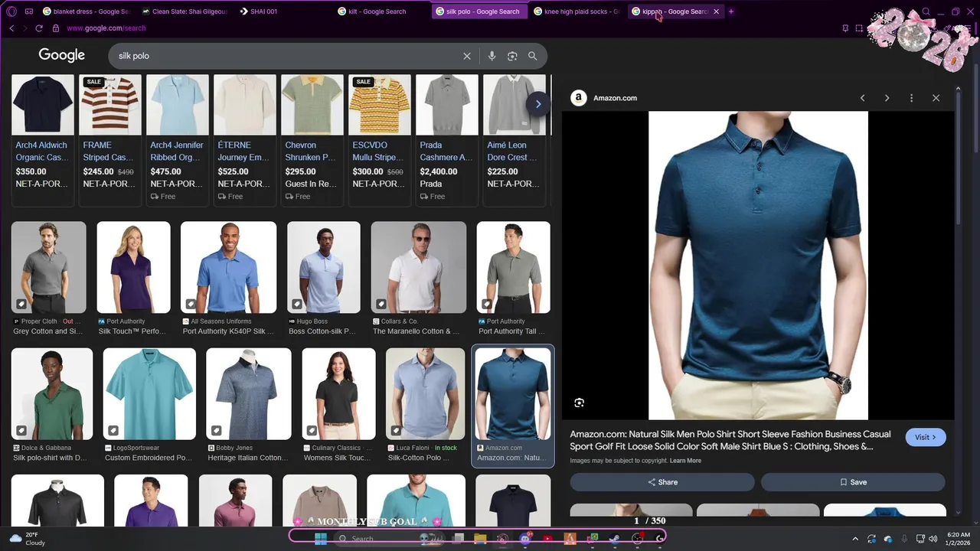Go back with browser back arrow
Viewport: 980px width, 551px height.
click(x=11, y=28)
